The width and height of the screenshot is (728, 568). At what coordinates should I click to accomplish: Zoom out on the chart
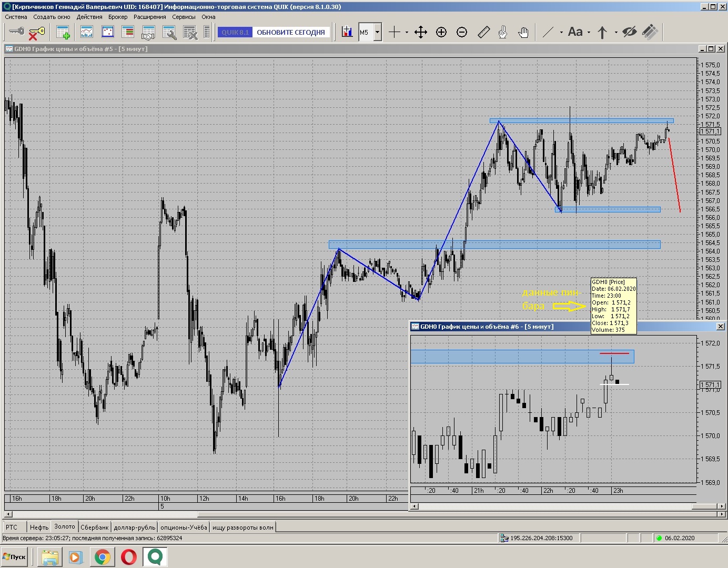click(462, 32)
